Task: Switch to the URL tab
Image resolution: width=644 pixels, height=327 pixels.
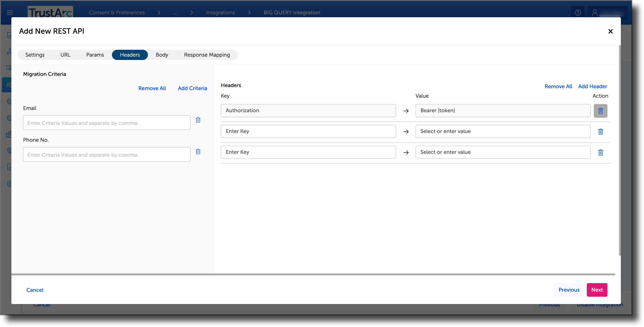Action: tap(65, 55)
